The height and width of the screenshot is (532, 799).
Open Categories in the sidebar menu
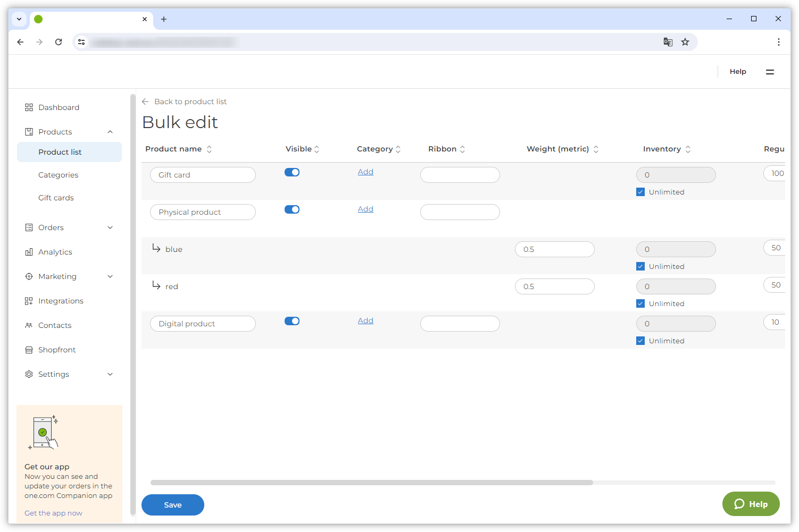[x=58, y=175]
